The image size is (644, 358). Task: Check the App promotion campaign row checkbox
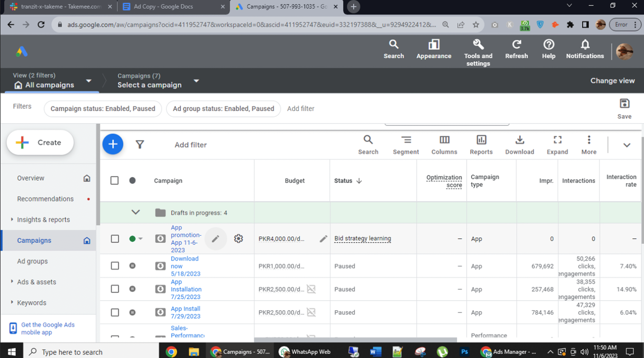(115, 238)
